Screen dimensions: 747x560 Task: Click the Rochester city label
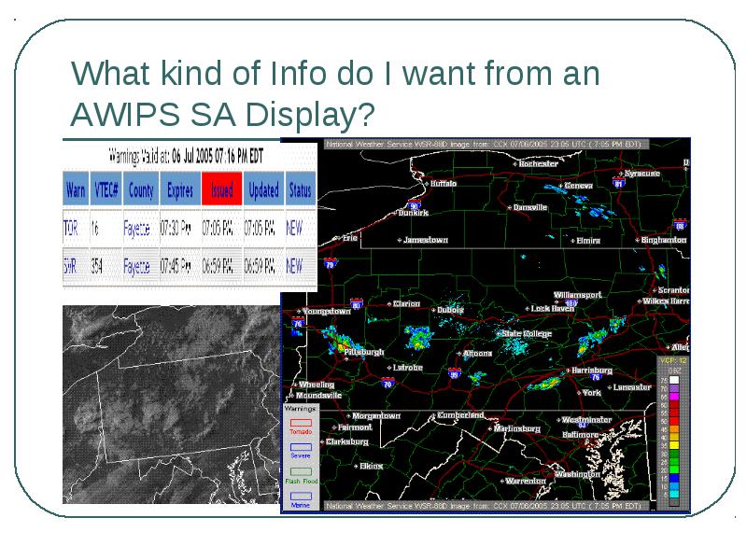(x=539, y=164)
